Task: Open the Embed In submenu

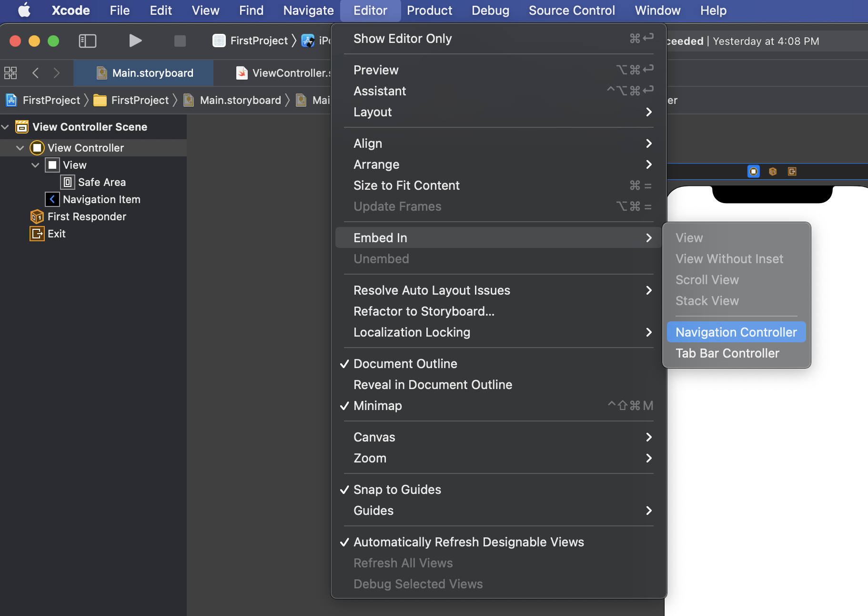Action: 498,238
